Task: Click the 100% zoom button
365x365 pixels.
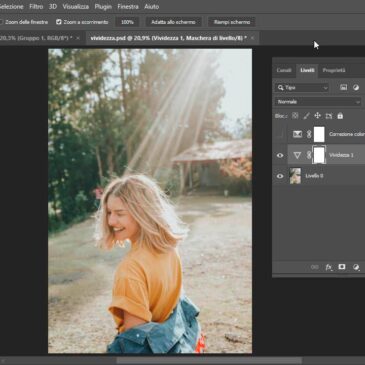Action: pos(127,22)
